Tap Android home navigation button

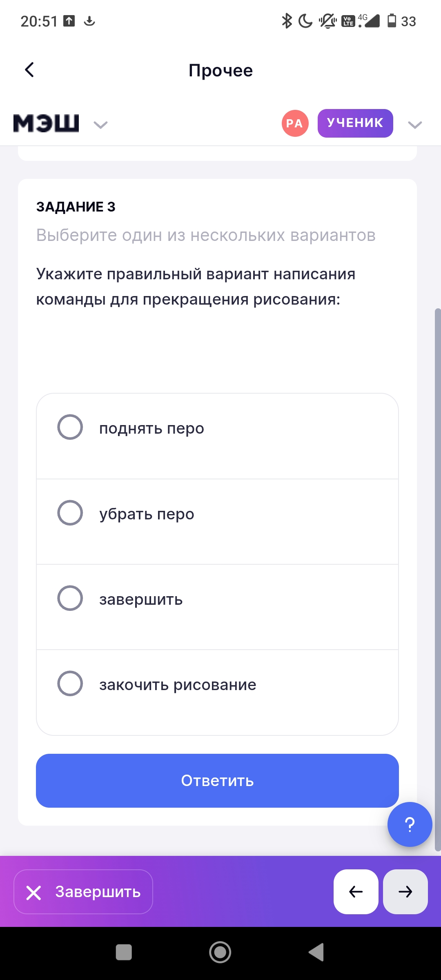220,952
